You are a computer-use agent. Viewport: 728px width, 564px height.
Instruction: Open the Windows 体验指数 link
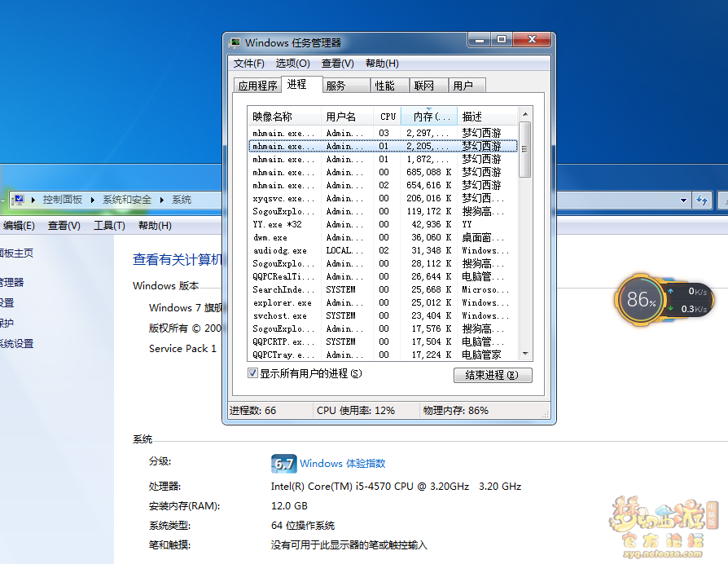click(x=343, y=464)
